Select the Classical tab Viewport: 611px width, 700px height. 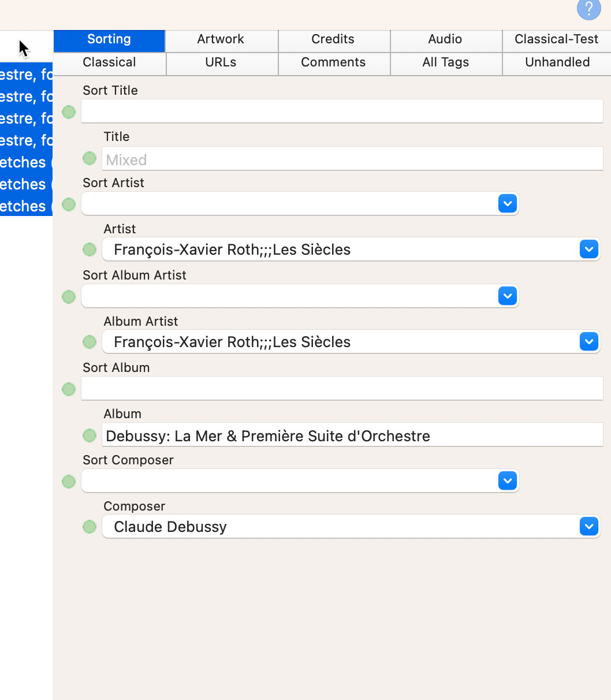(109, 64)
